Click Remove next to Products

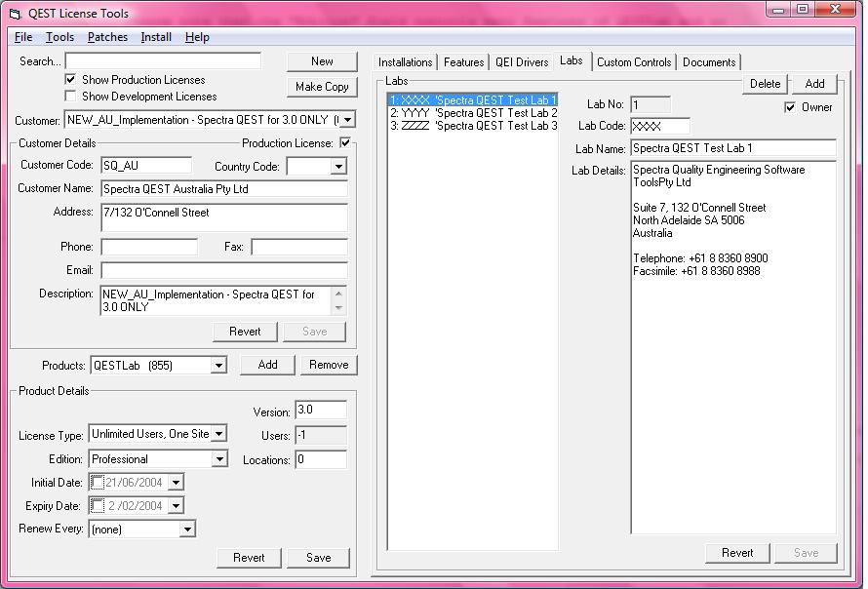point(329,365)
